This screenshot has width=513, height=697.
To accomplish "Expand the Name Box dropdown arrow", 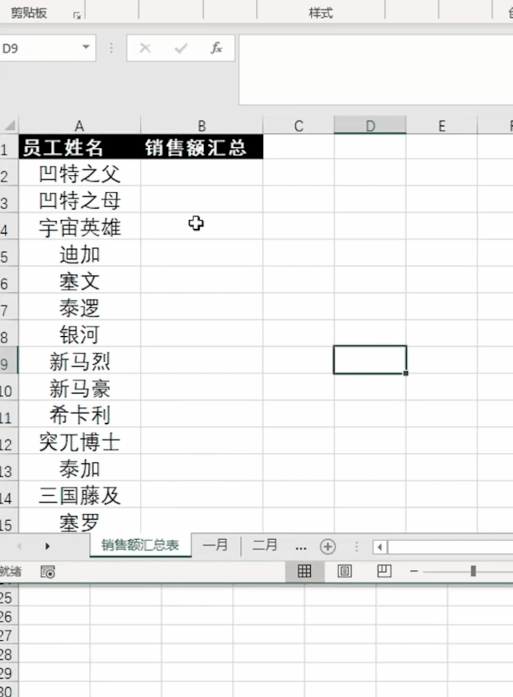I will click(x=86, y=47).
